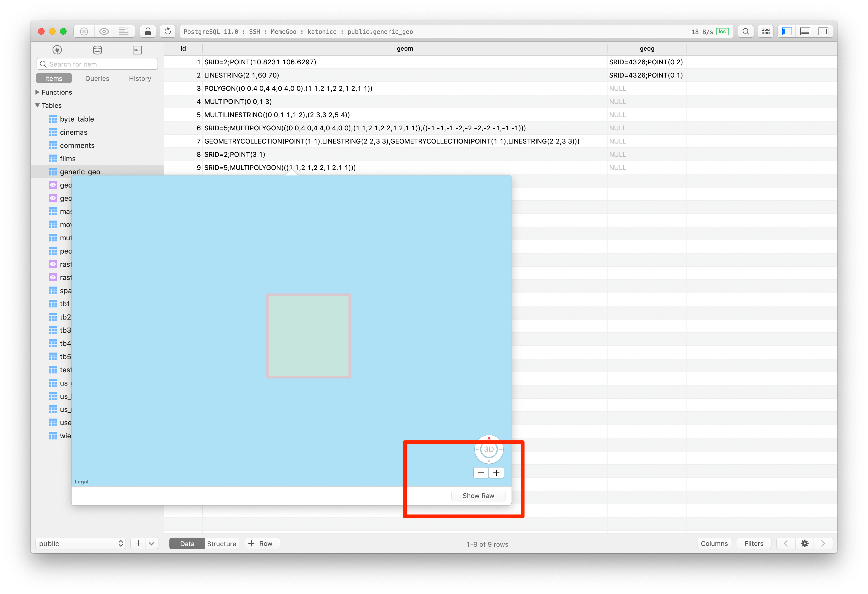The width and height of the screenshot is (868, 594).
Task: Switch to the Queries tab
Action: (x=97, y=78)
